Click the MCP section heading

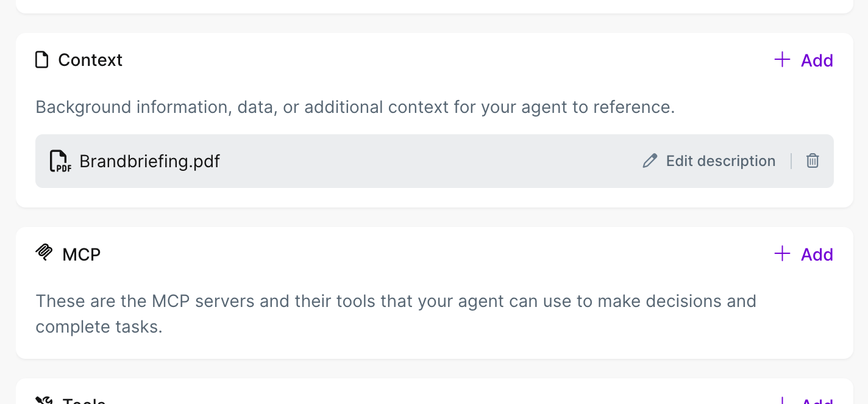pyautogui.click(x=81, y=254)
